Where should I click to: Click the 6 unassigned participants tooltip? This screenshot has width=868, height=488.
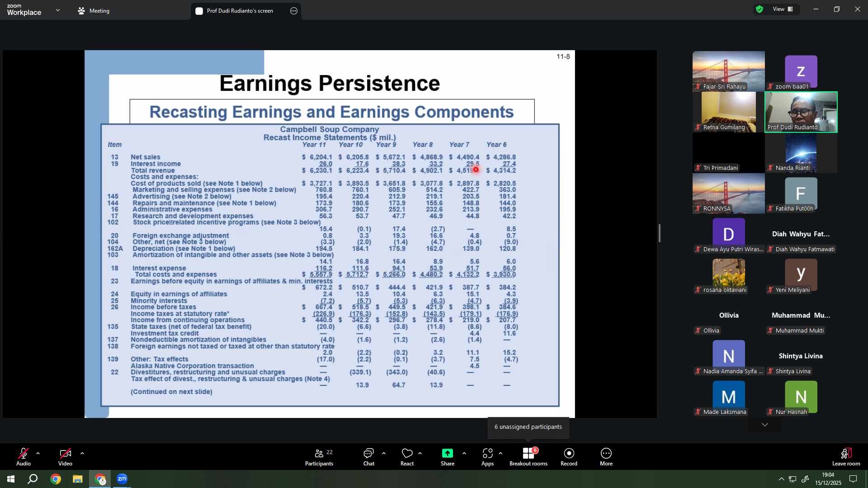point(528,427)
